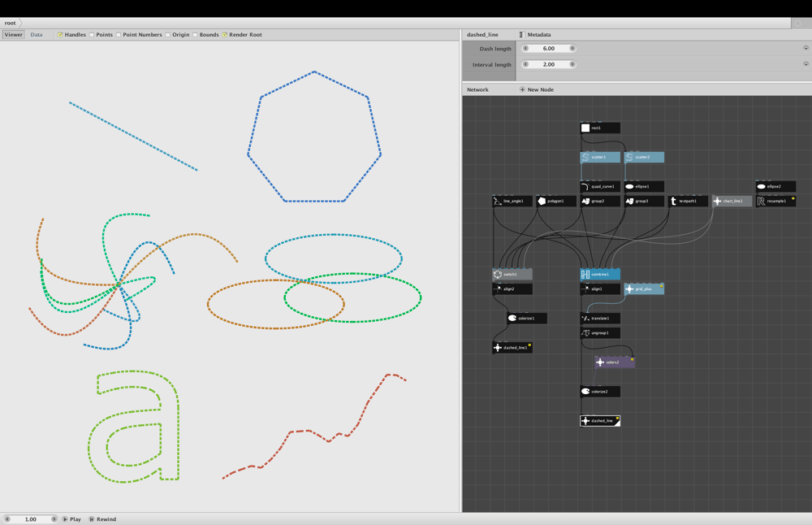
Task: Enable the Bounds checkbox
Action: [x=195, y=35]
